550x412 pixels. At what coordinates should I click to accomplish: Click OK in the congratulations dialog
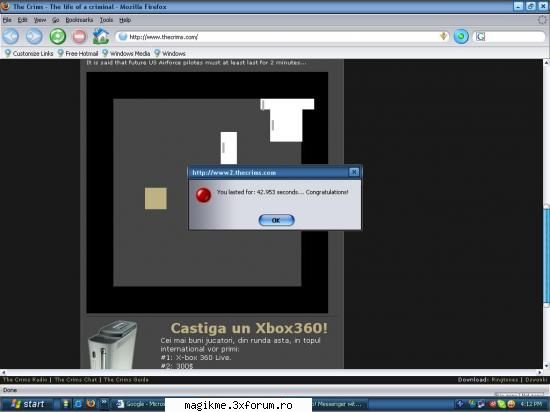276,220
